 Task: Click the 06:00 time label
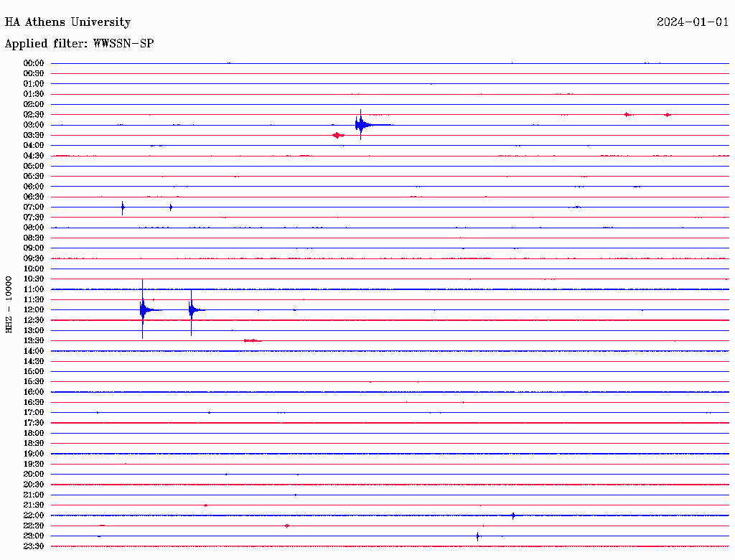(34, 186)
